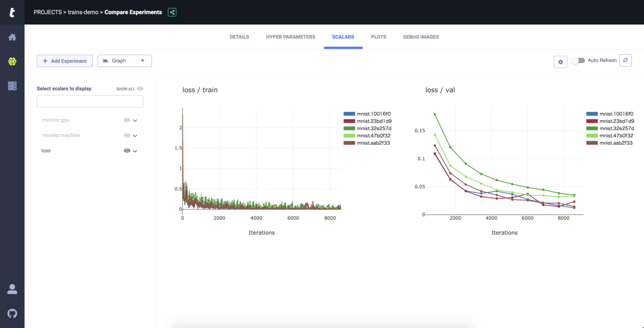Screen dimensions: 644x328
Task: Switch to the Details tab
Action: (x=239, y=37)
